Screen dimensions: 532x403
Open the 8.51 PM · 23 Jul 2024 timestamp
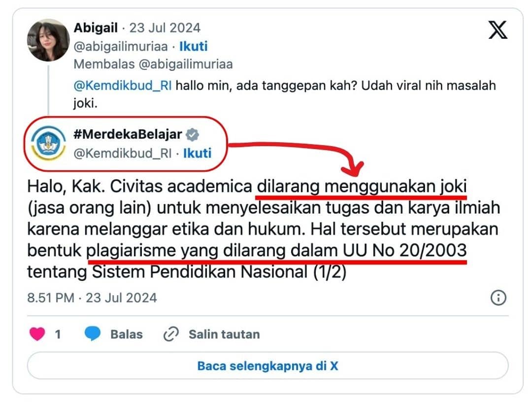92,298
